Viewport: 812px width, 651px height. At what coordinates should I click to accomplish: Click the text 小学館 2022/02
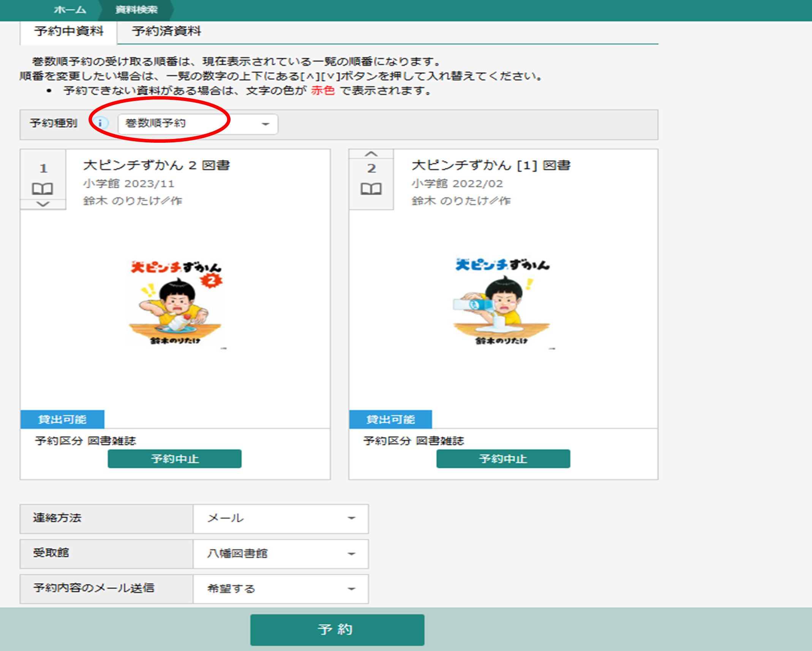click(457, 184)
